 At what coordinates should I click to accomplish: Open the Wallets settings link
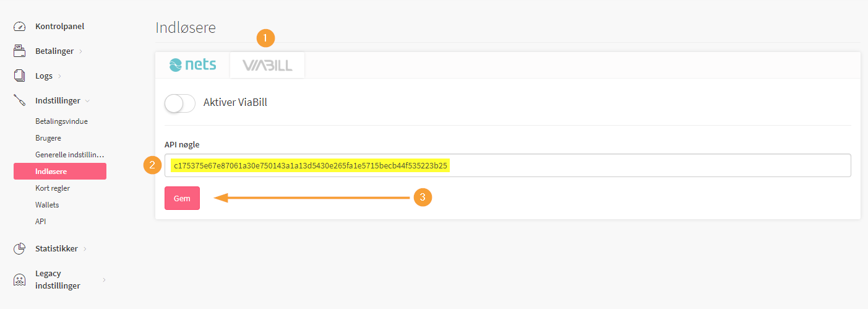pyautogui.click(x=47, y=204)
